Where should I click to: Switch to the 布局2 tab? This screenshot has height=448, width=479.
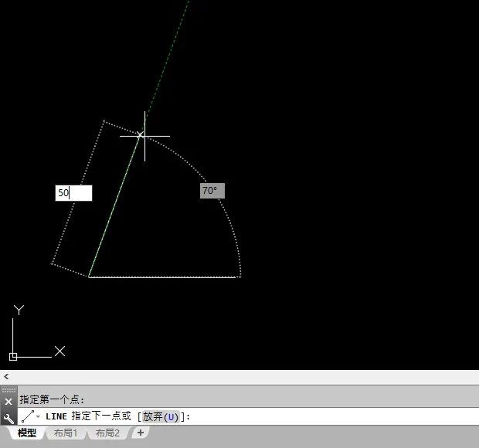[107, 433]
